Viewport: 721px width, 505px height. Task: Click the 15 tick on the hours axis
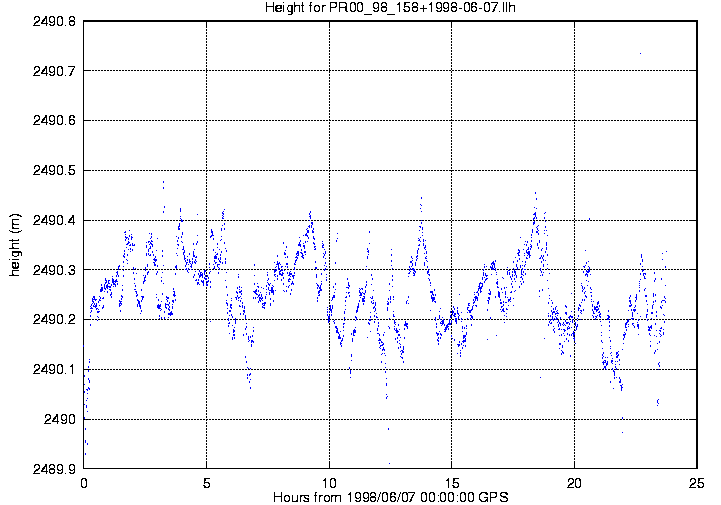pos(452,482)
